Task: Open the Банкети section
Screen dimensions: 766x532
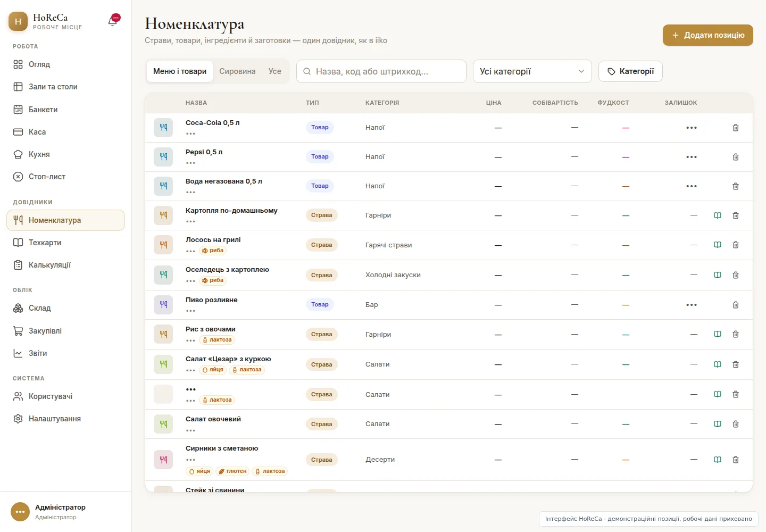Action: point(65,110)
